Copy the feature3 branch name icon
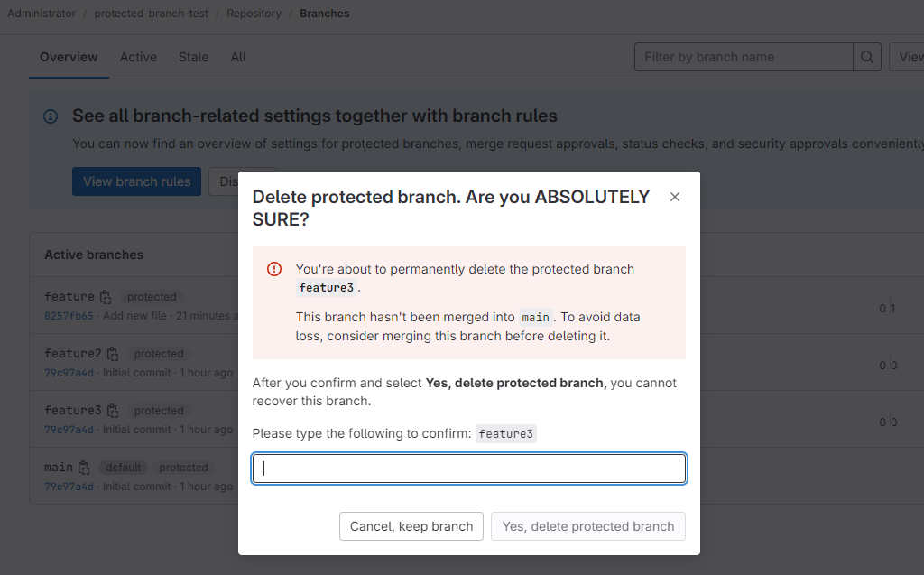Image resolution: width=924 pixels, height=575 pixels. coord(113,411)
